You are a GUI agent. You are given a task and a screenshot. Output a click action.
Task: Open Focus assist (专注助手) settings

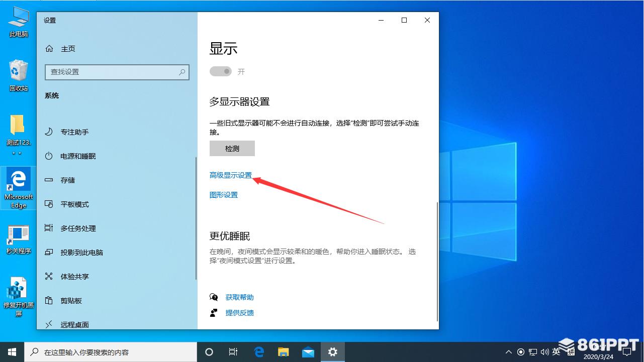67,132
